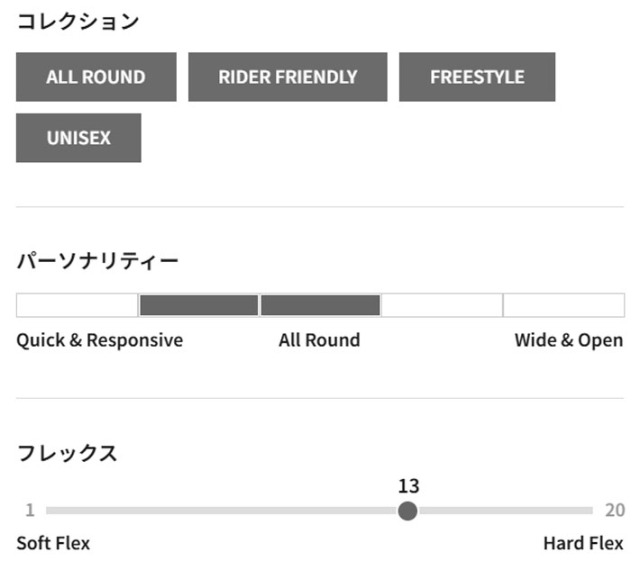Open the FREESTYLE collection tag

click(x=477, y=77)
